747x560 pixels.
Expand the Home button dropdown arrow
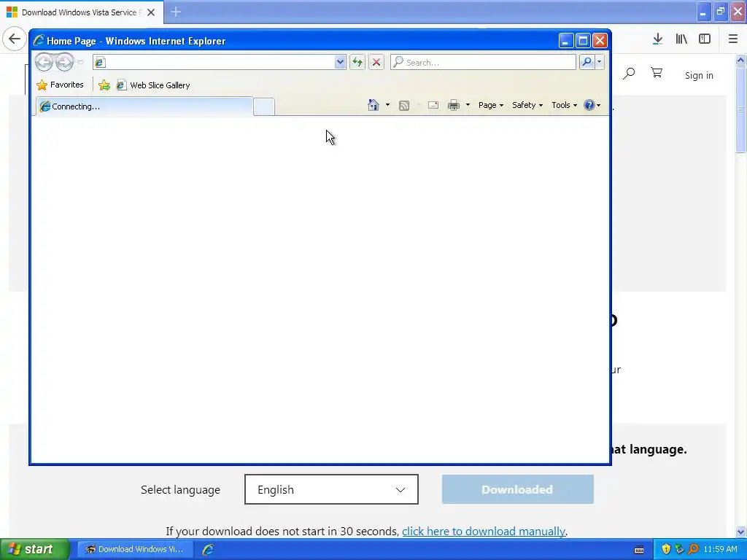pos(387,105)
